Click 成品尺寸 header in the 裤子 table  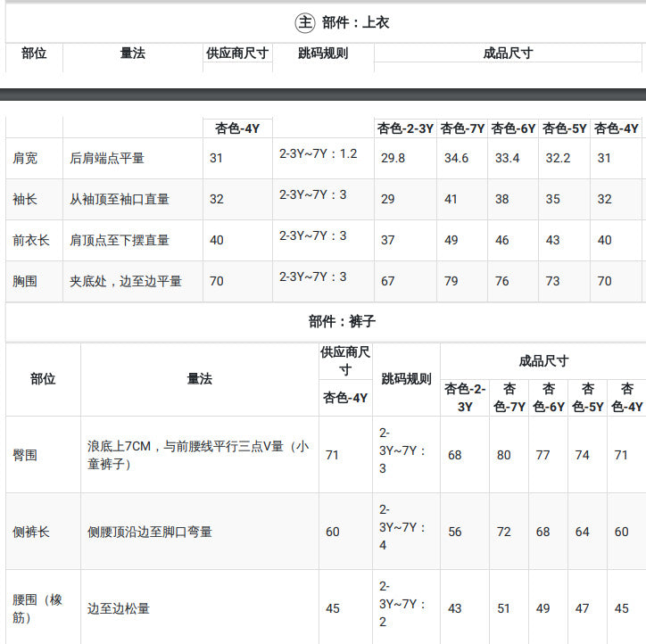tap(543, 361)
